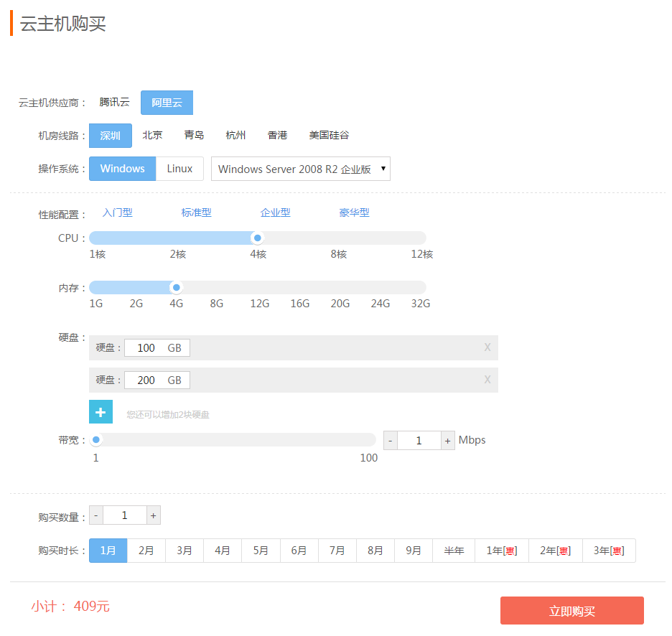Viewport: 672px width, 636px height.
Task: Switch operating system to Windows
Action: point(122,169)
